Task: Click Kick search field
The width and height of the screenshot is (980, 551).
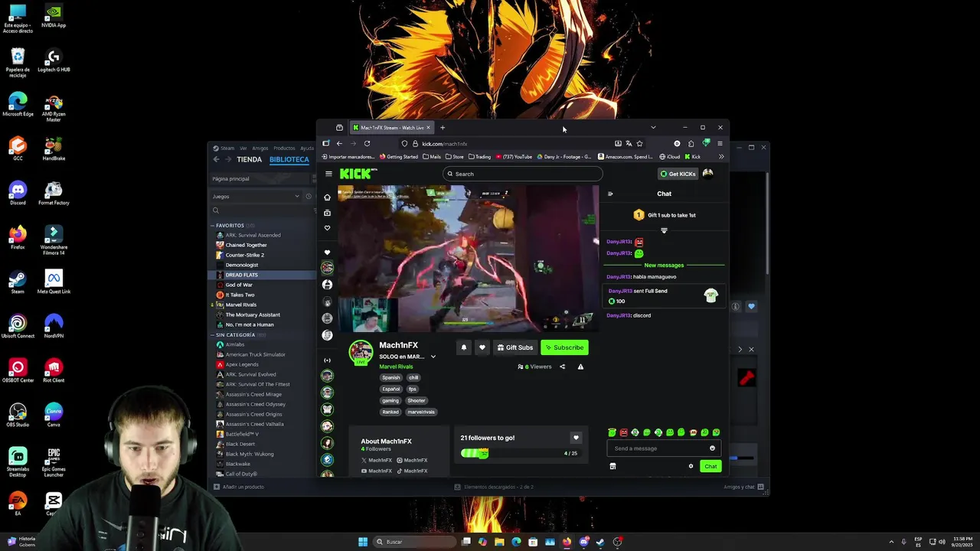Action: coord(523,174)
